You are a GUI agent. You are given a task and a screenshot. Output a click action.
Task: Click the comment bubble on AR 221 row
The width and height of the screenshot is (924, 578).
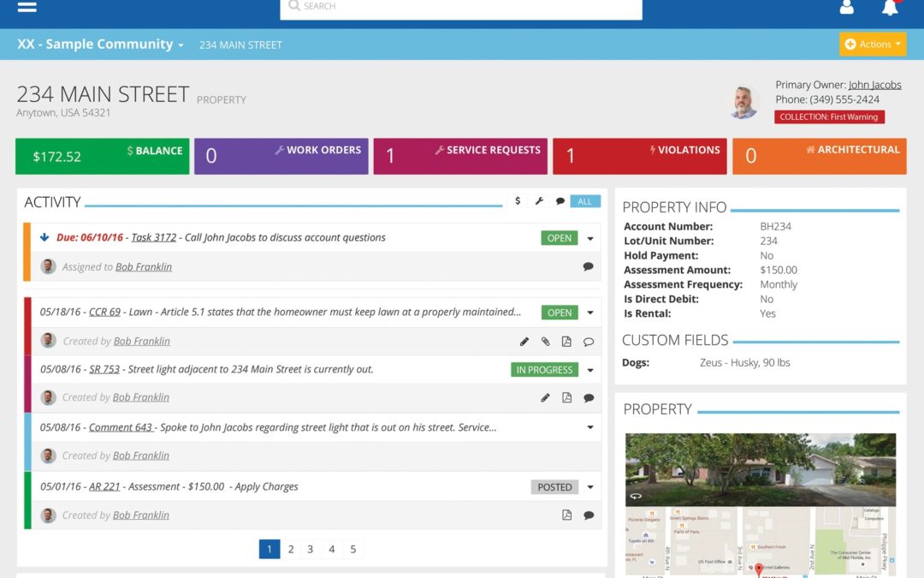[x=589, y=515]
